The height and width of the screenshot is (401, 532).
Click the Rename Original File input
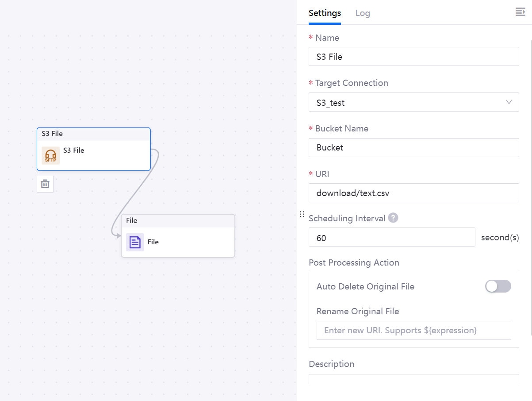click(x=413, y=331)
